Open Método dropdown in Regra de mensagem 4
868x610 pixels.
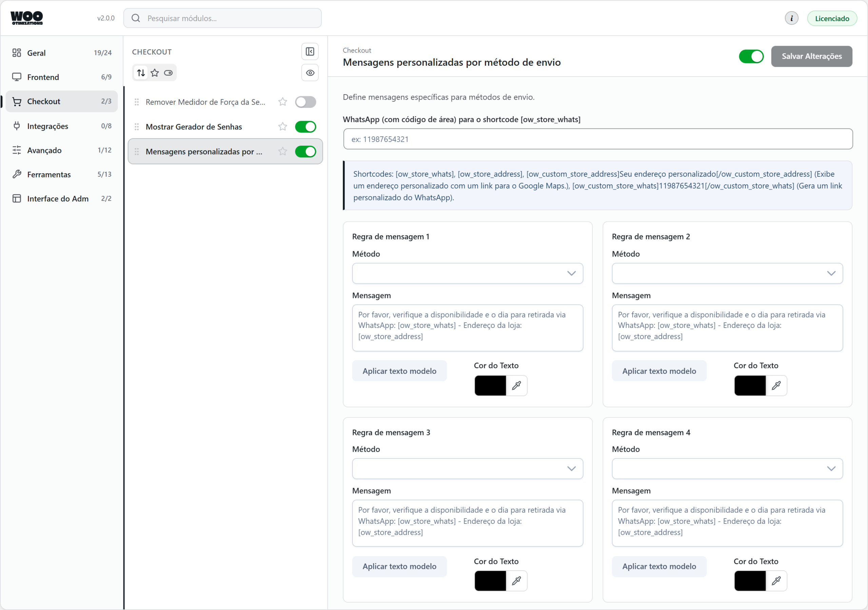[x=727, y=469]
